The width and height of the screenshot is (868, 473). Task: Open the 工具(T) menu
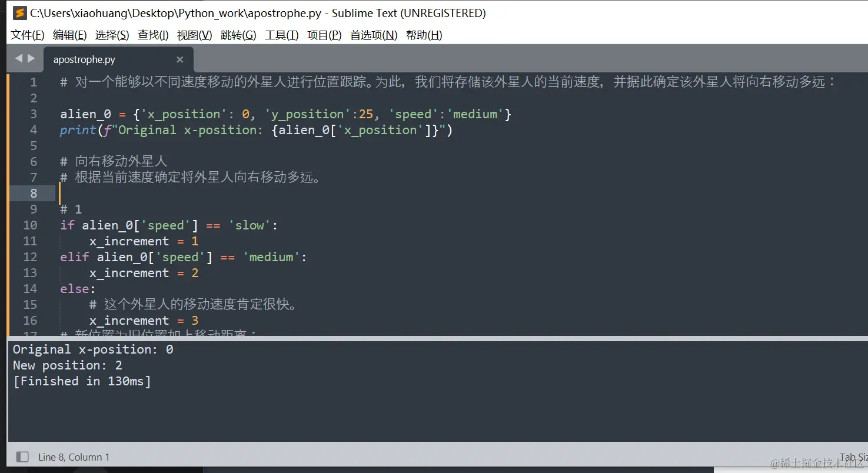(282, 35)
